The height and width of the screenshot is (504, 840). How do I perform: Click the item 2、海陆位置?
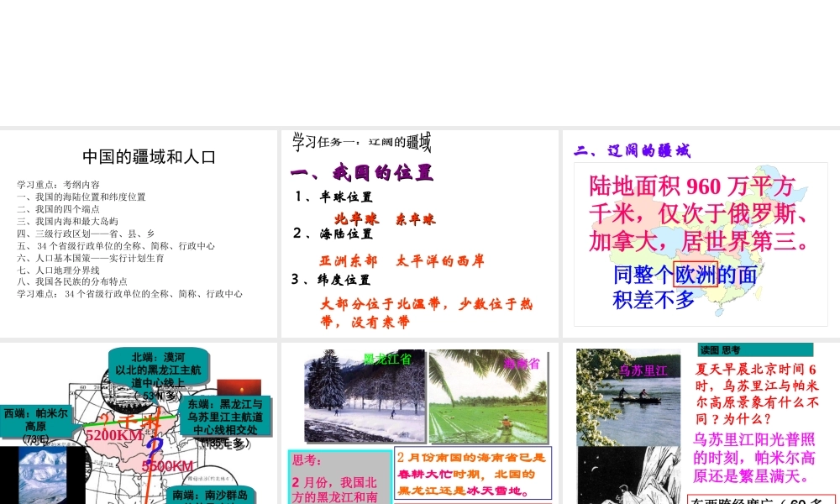pyautogui.click(x=332, y=234)
